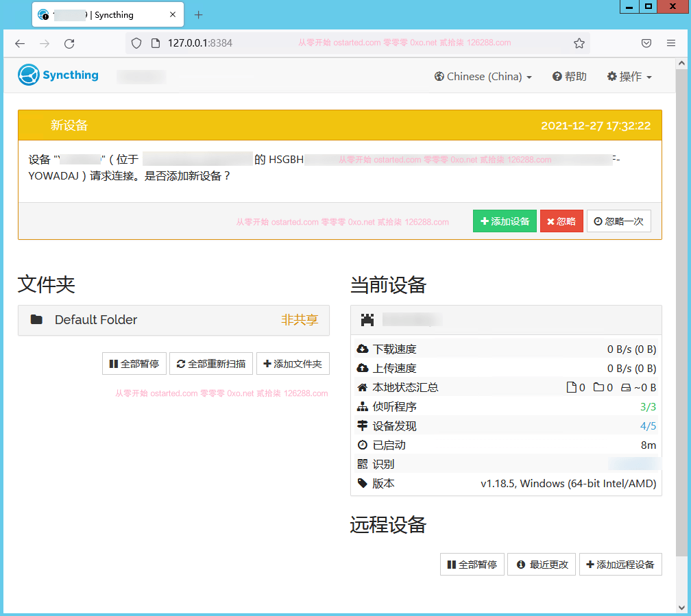Click the download speed value 0 B/s (0 B)
Viewport: 691px width, 616px height.
coord(631,349)
